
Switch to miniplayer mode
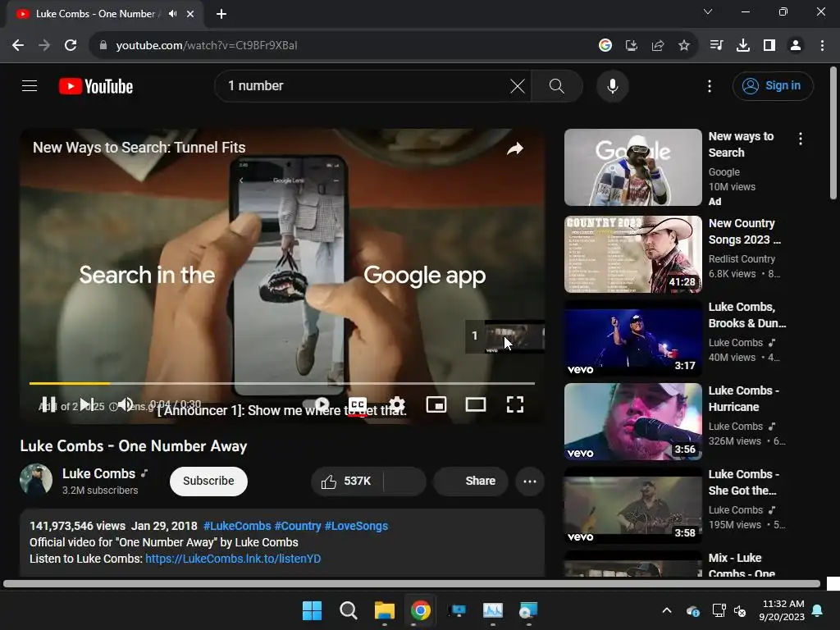pyautogui.click(x=436, y=404)
